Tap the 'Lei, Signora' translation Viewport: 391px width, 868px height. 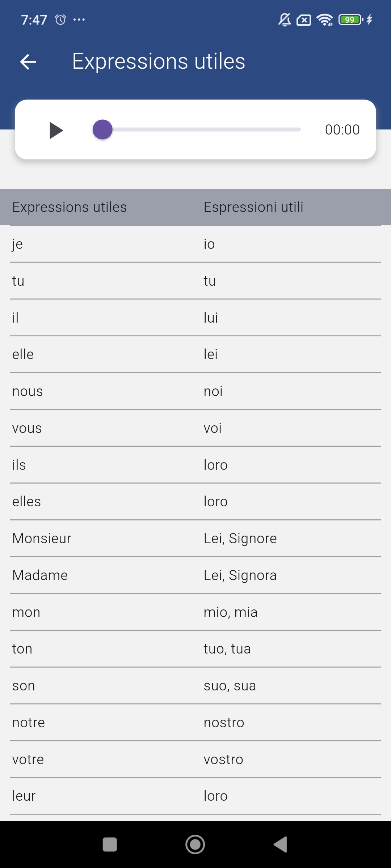click(240, 575)
